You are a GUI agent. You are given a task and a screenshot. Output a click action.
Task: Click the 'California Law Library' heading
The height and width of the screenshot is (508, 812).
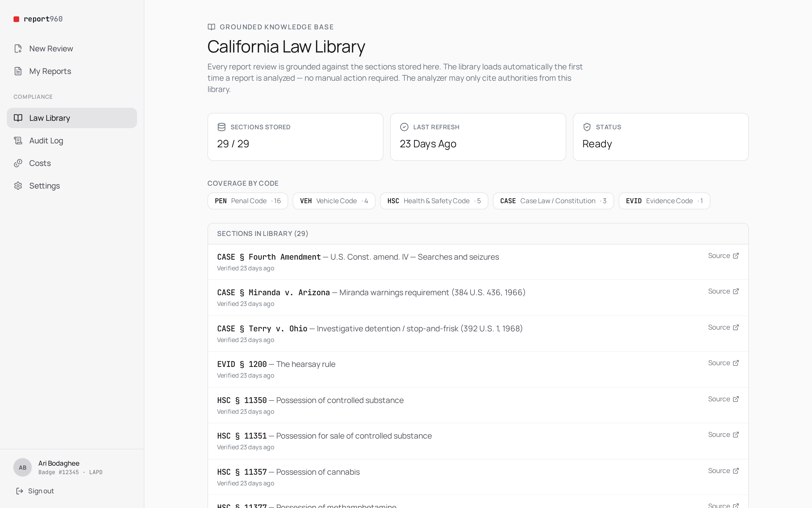286,46
